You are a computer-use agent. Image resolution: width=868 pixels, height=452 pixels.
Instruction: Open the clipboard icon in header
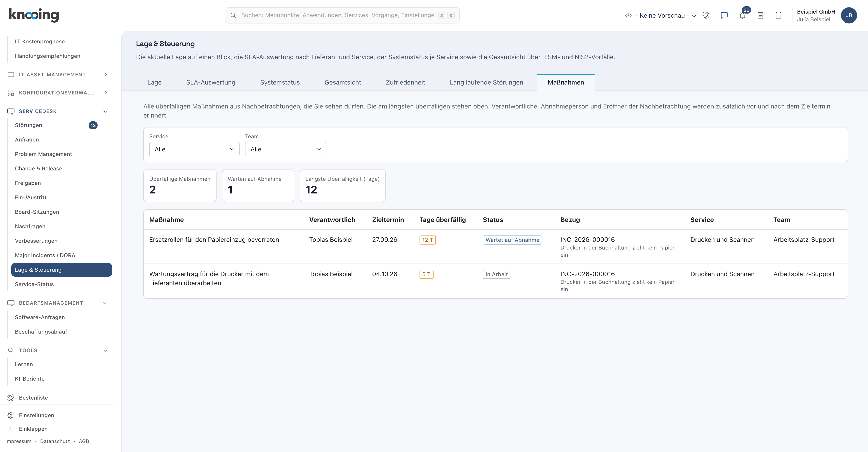pyautogui.click(x=778, y=16)
